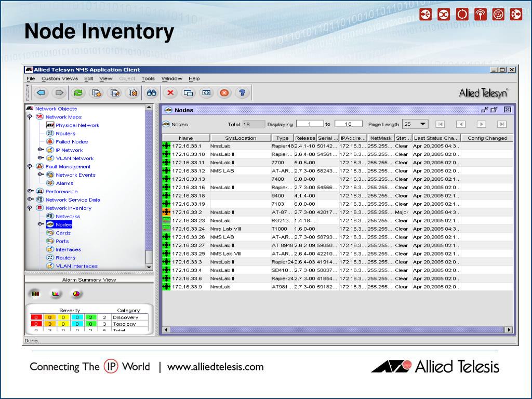Image resolution: width=532 pixels, height=399 pixels.
Task: Select the Nodes item in the tree
Action: tap(64, 224)
